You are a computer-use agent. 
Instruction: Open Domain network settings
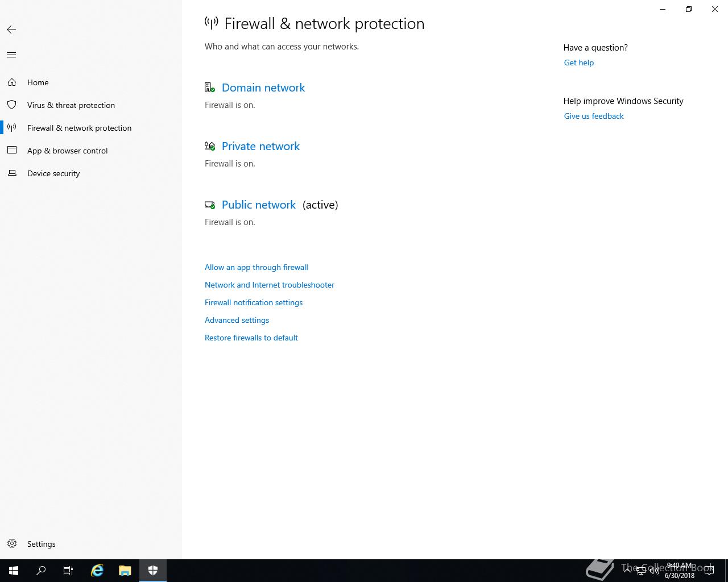pos(263,88)
